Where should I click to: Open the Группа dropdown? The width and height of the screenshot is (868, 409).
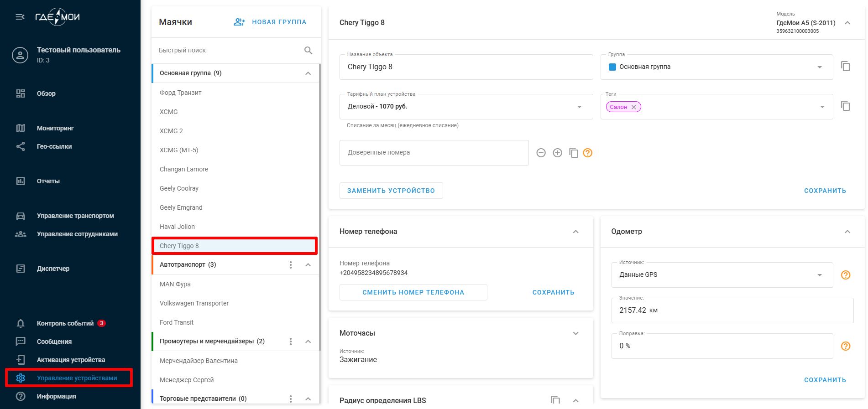pos(819,67)
